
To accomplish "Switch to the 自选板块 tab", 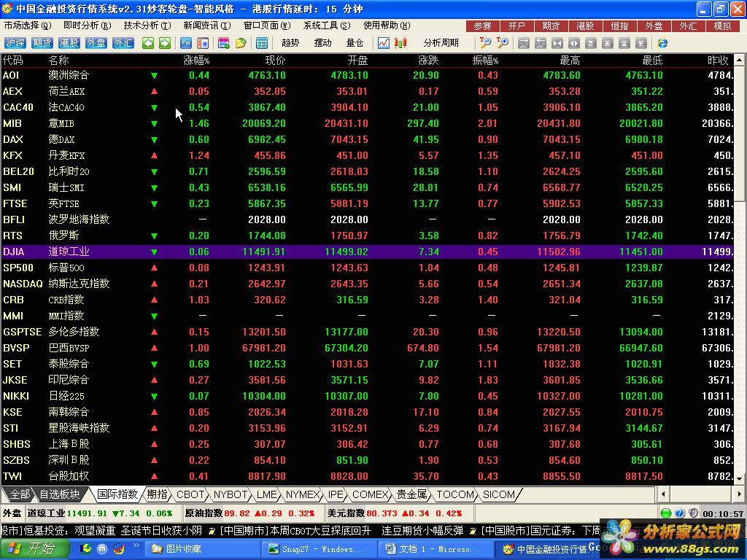I will tap(60, 494).
